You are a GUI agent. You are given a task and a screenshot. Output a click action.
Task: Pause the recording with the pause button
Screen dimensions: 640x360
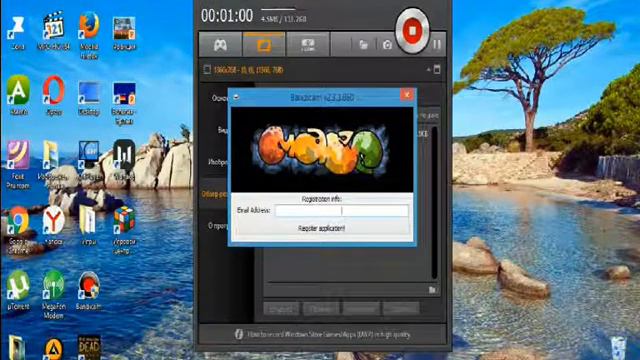pos(437,44)
